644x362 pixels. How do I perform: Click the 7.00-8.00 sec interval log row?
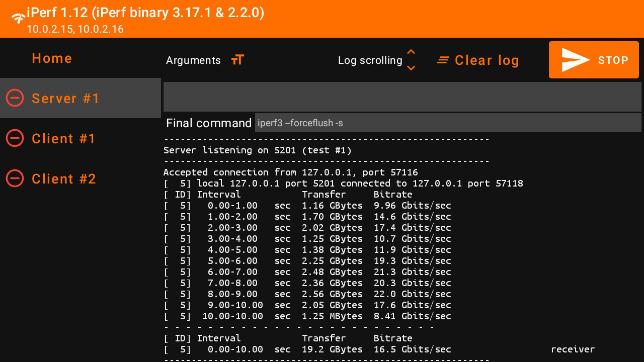click(307, 283)
